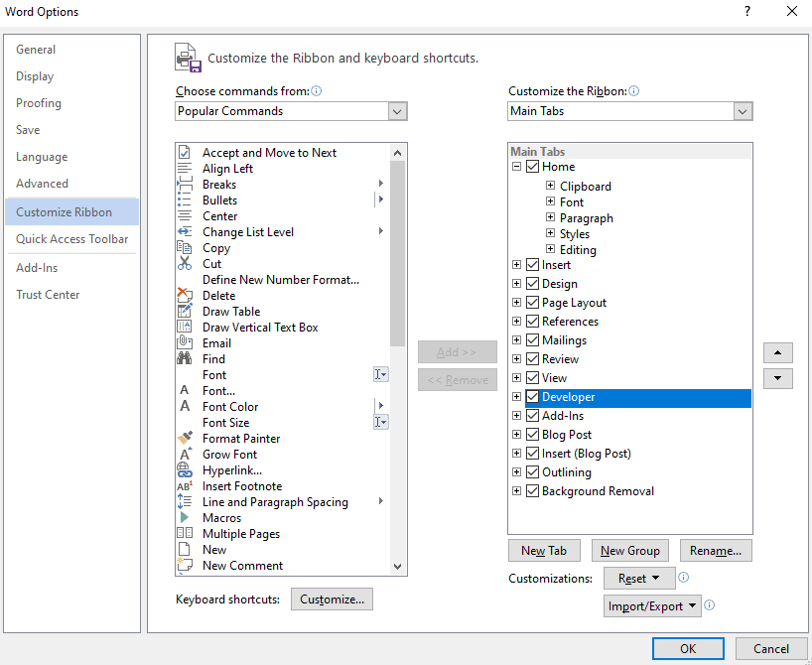Image resolution: width=812 pixels, height=665 pixels.
Task: Click the Font... dialog icon
Action: tap(185, 390)
